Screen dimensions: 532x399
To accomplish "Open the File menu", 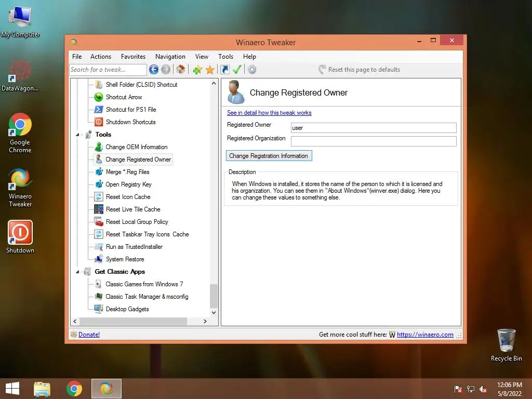I will (x=77, y=57).
